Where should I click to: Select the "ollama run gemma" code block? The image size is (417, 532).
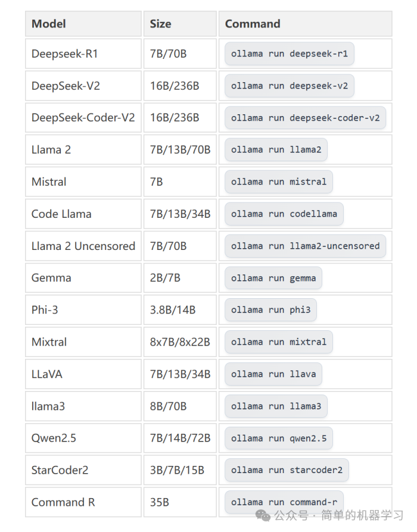coord(273,278)
